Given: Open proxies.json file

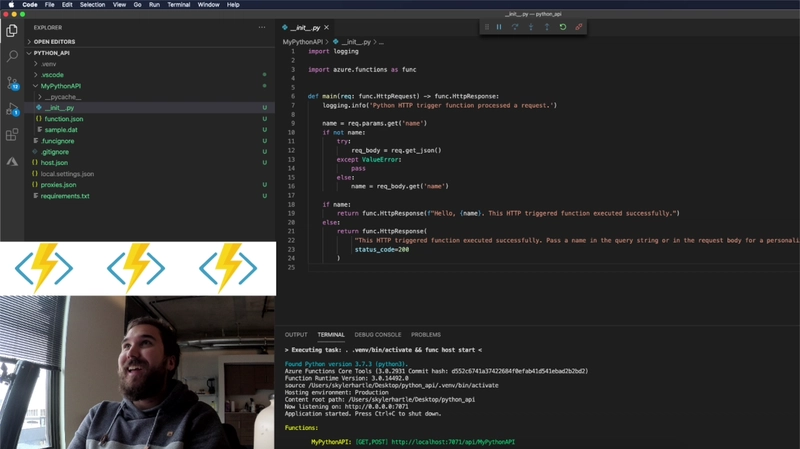Looking at the screenshot, I should coord(58,185).
